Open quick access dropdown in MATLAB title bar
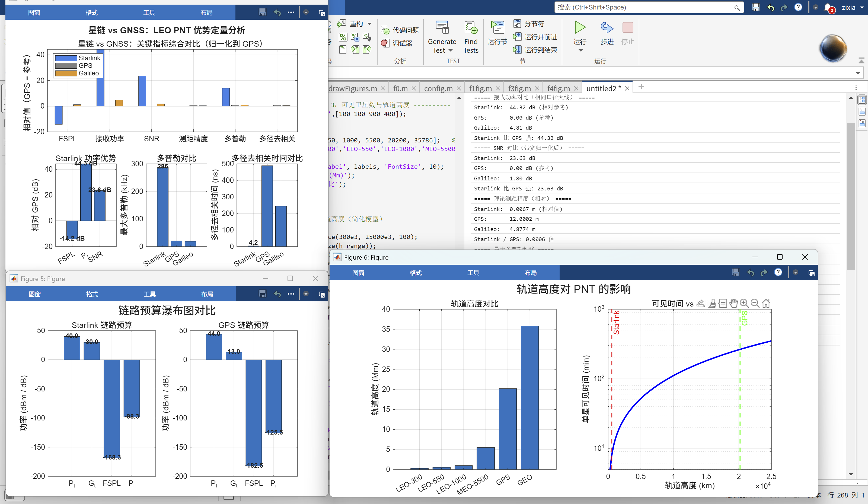 [x=815, y=7]
